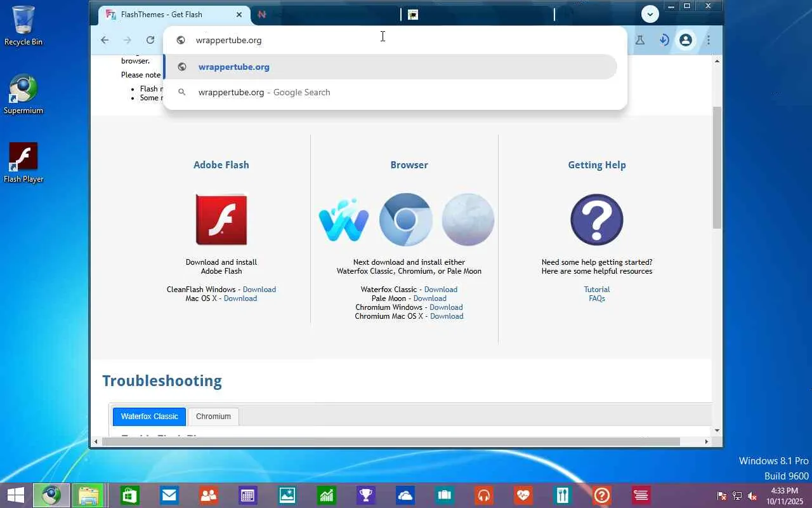This screenshot has height=508, width=812.
Task: Click the red Adobe Flash logo
Action: pyautogui.click(x=221, y=219)
